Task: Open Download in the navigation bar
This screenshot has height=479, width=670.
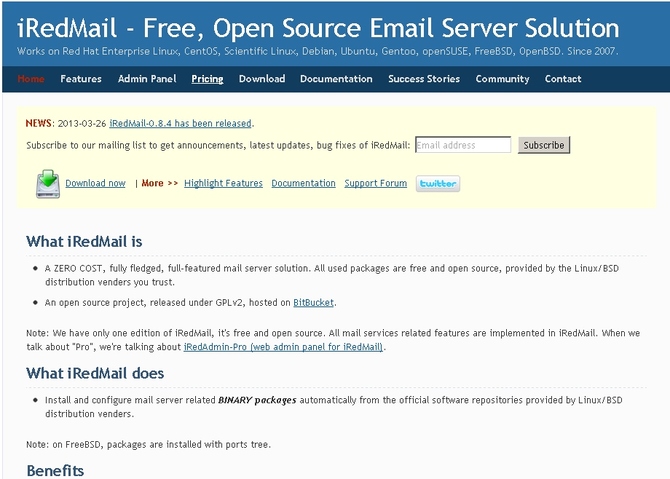Action: 262,79
